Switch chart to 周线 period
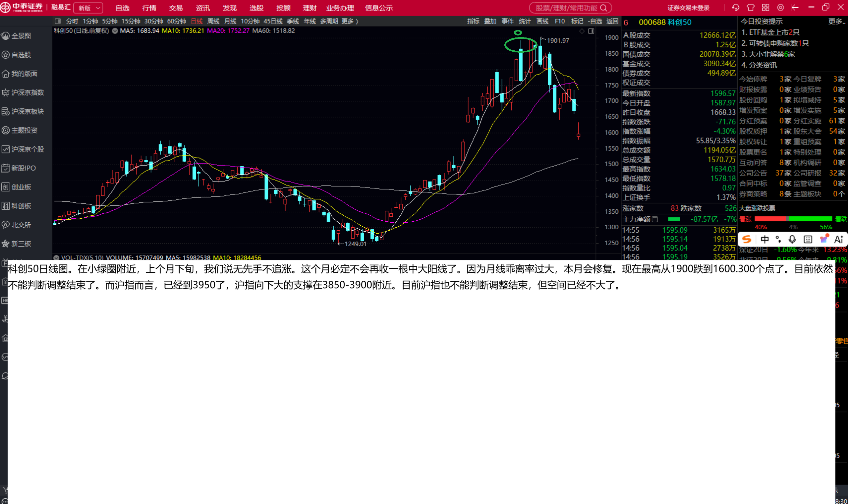The width and height of the screenshot is (848, 504). click(213, 21)
